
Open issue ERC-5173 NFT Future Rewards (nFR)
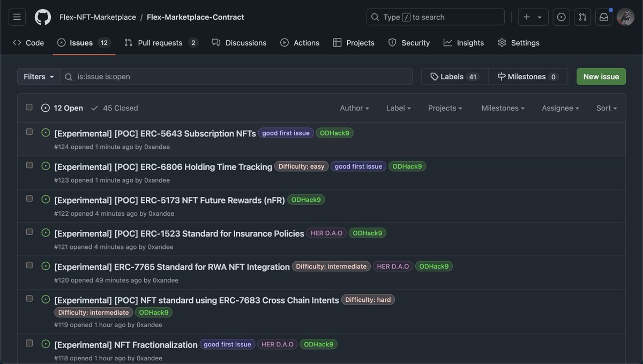[169, 200]
